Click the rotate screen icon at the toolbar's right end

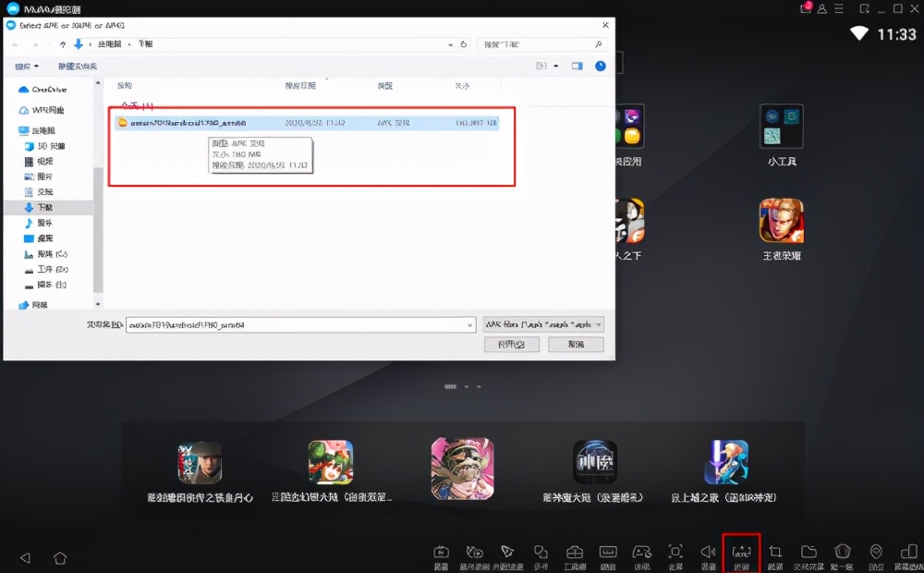pos(908,552)
